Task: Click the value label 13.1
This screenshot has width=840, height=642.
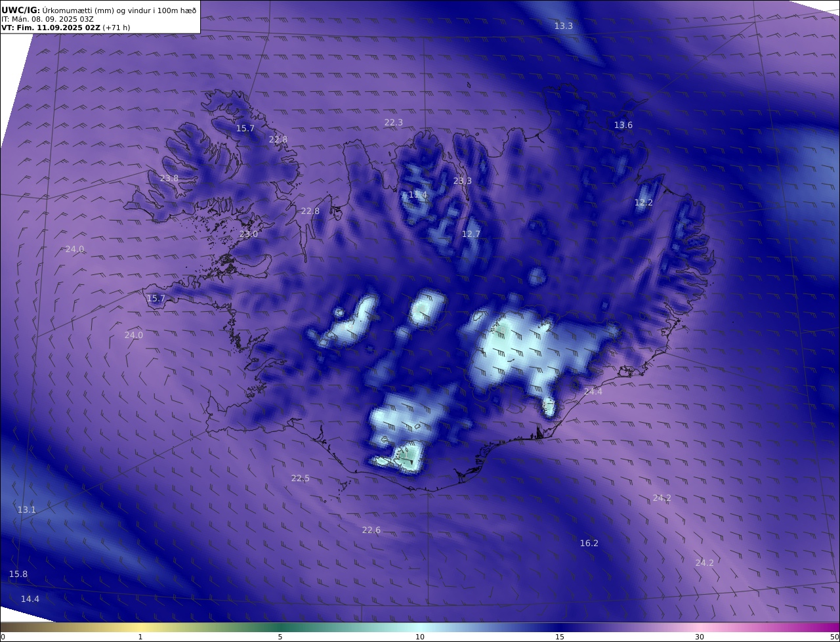Action: point(27,509)
